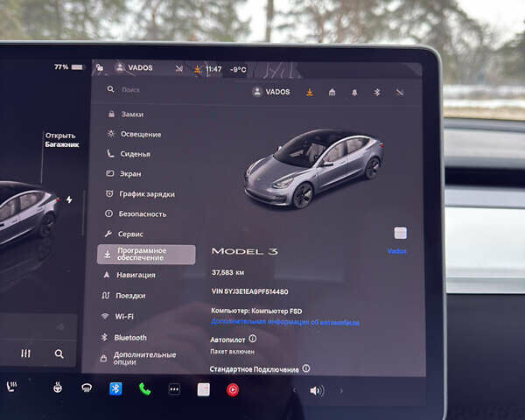This screenshot has height=420, width=525.
Task: Open the all apps three-dots launcher
Action: pos(174,389)
